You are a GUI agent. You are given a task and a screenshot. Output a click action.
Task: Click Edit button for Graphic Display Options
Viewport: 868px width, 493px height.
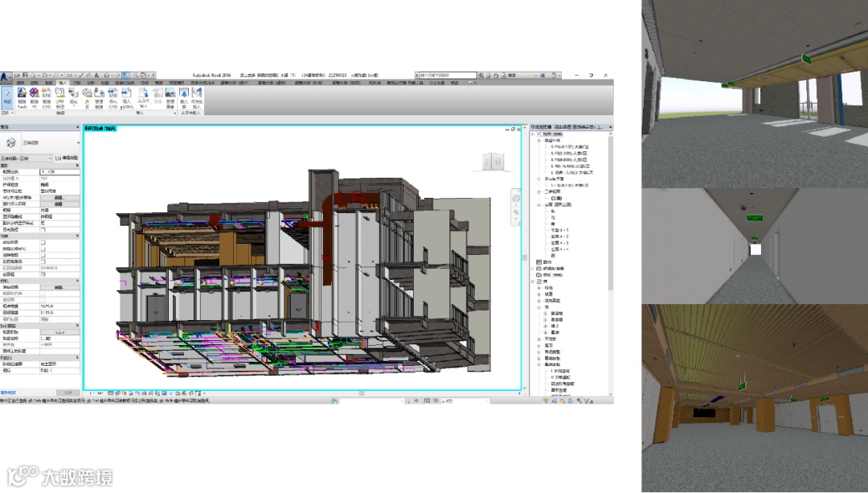click(x=59, y=203)
